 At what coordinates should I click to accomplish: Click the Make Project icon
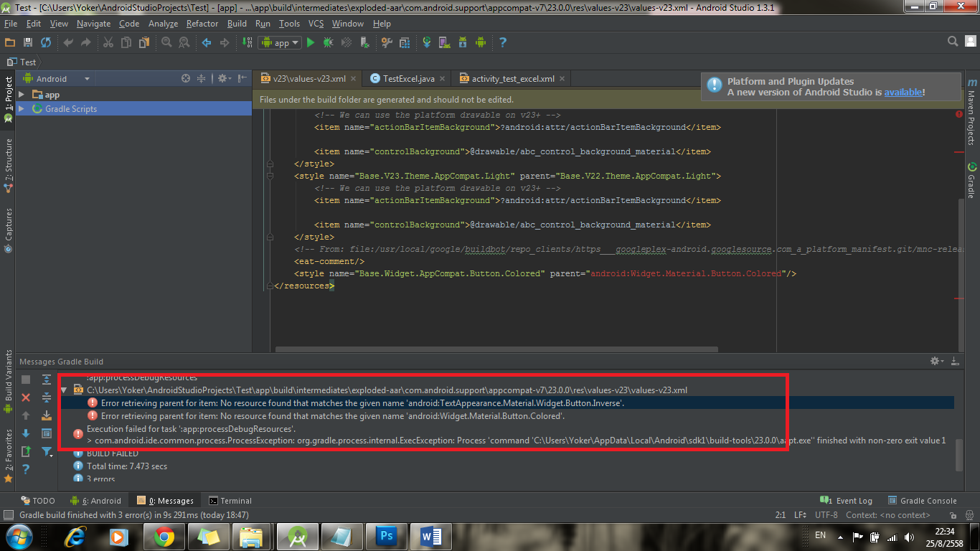[247, 43]
